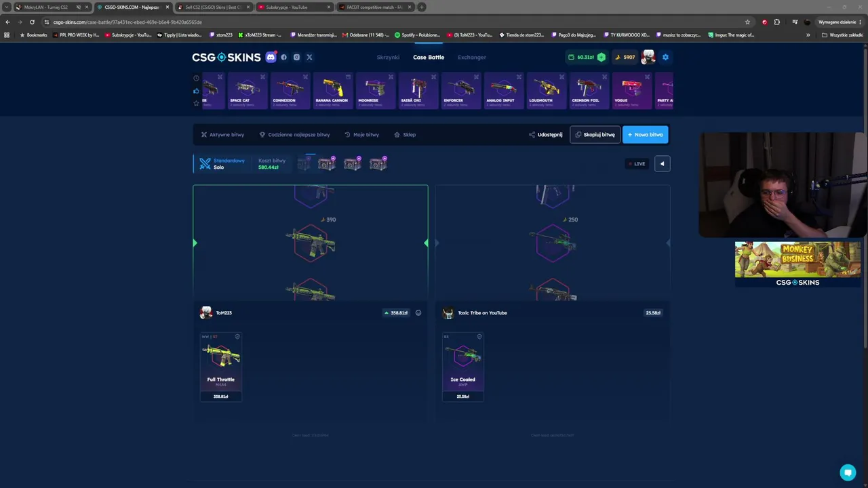Click the Nowa bitwa button
Image resolution: width=868 pixels, height=488 pixels.
click(x=645, y=134)
